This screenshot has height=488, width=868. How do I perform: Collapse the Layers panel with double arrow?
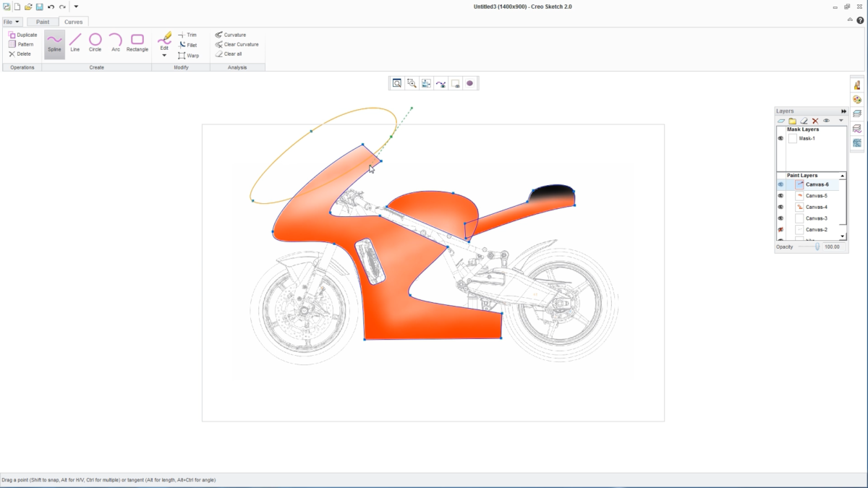click(x=843, y=111)
